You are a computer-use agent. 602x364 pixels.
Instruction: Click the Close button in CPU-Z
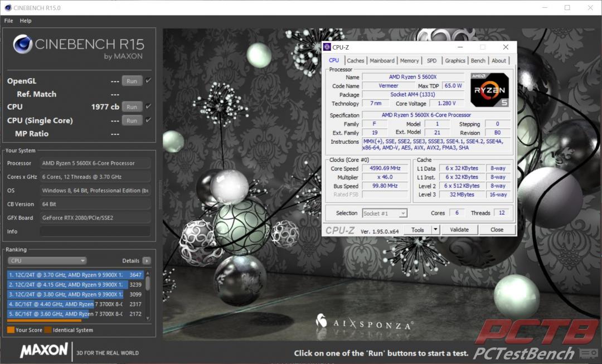click(497, 230)
